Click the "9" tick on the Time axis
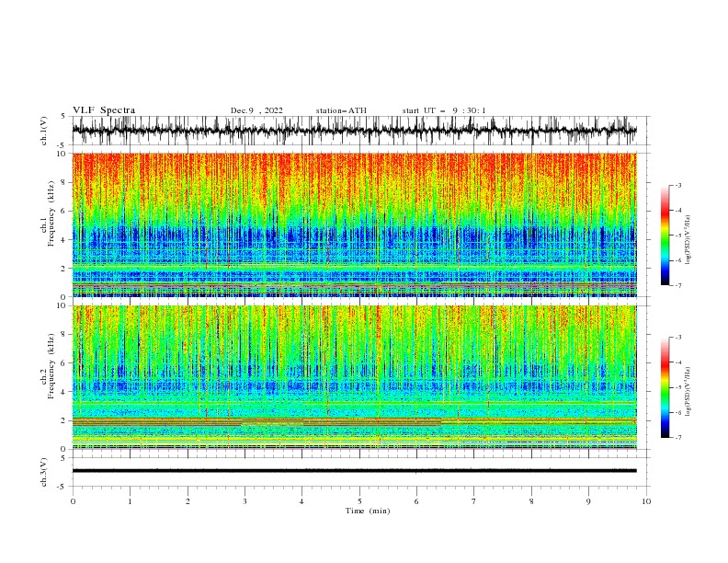Image resolution: width=728 pixels, height=563 pixels. (x=588, y=501)
